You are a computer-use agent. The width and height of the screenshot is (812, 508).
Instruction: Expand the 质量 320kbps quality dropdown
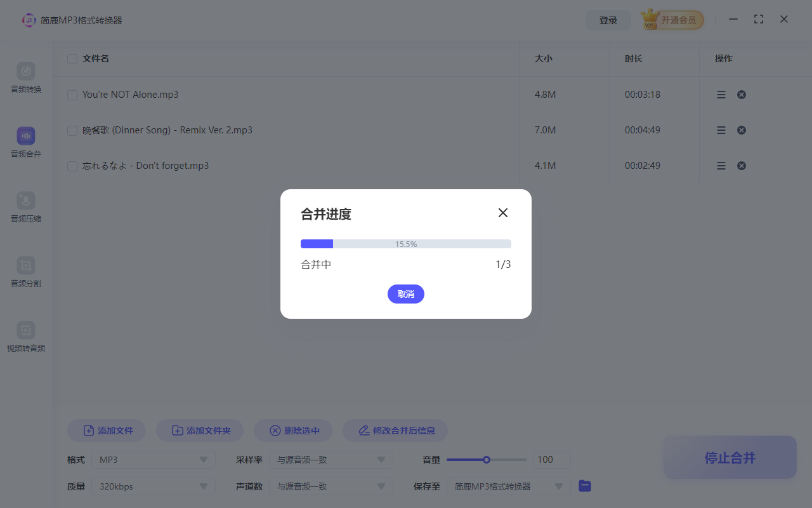[154, 486]
